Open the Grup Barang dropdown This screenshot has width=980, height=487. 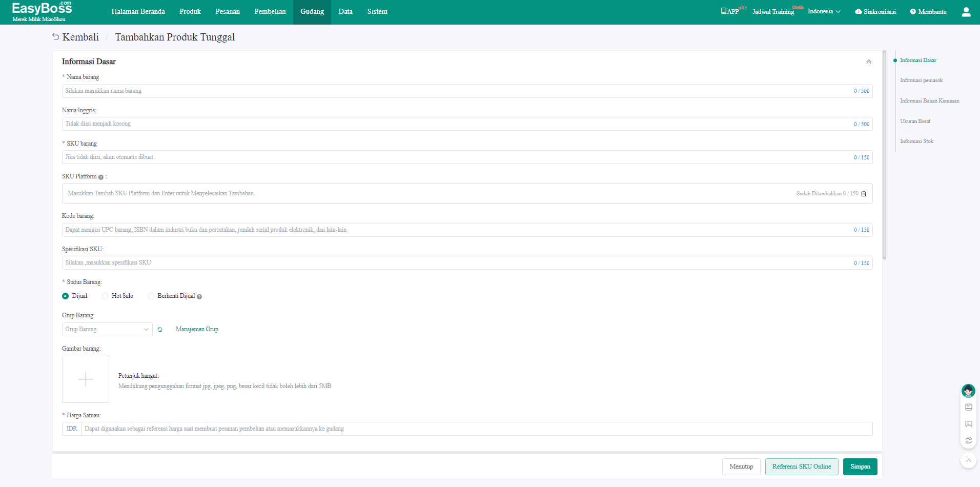[107, 329]
